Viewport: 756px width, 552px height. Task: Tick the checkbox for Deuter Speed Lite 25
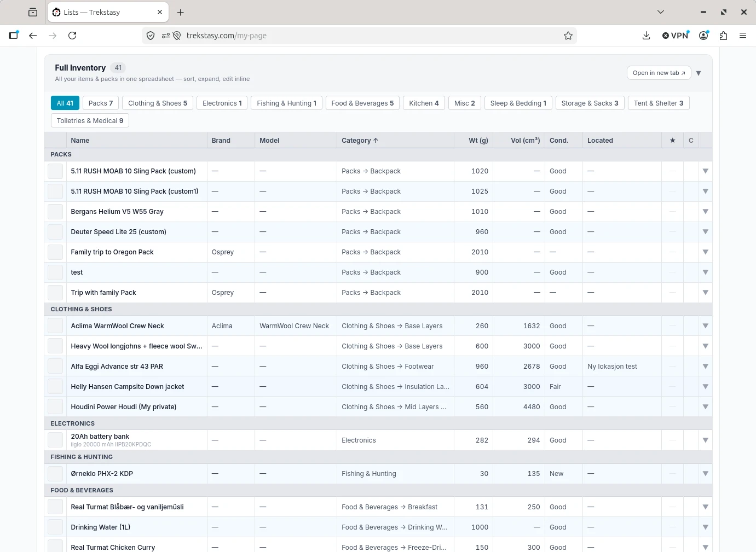pyautogui.click(x=55, y=232)
